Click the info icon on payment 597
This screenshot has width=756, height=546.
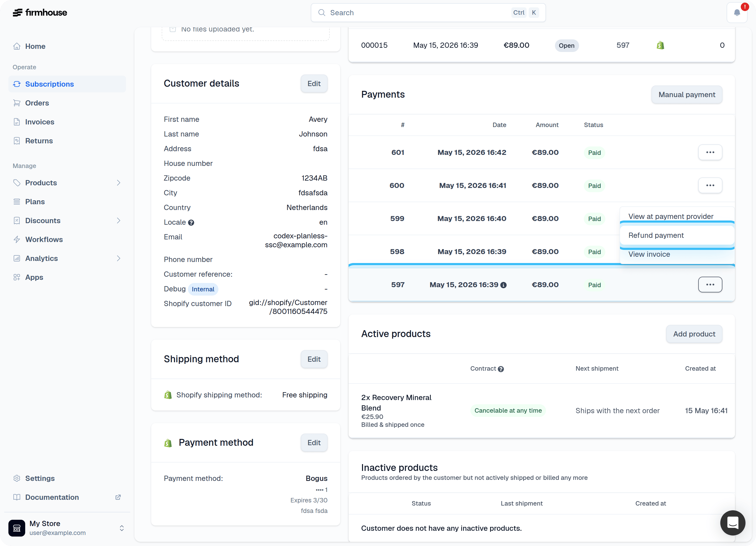[504, 285]
